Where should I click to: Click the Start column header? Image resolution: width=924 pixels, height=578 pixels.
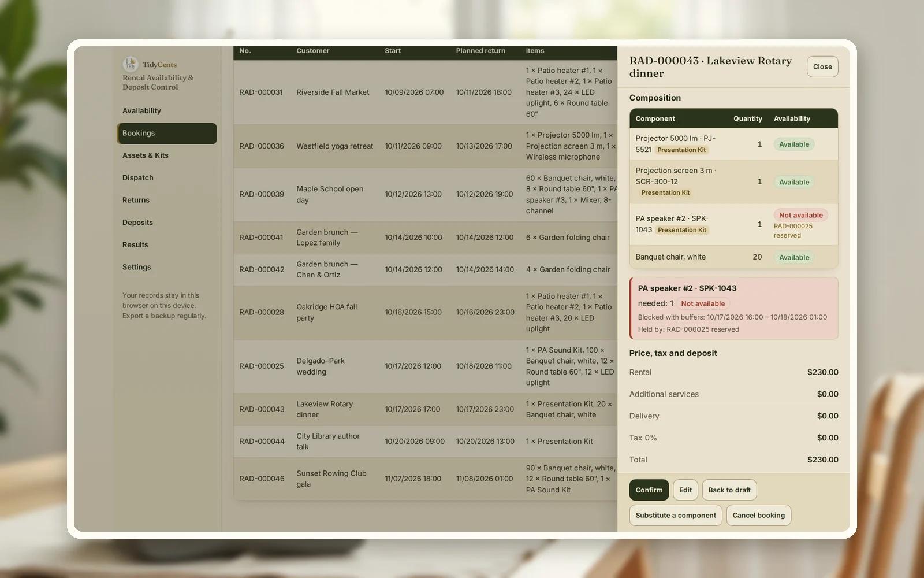(393, 51)
